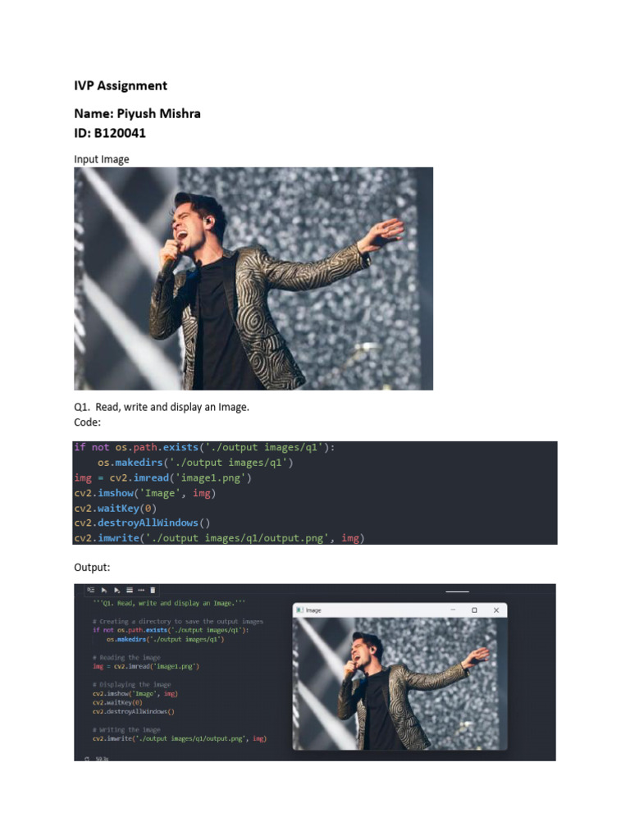
Task: Click the Image window's app icon
Action: click(x=299, y=610)
